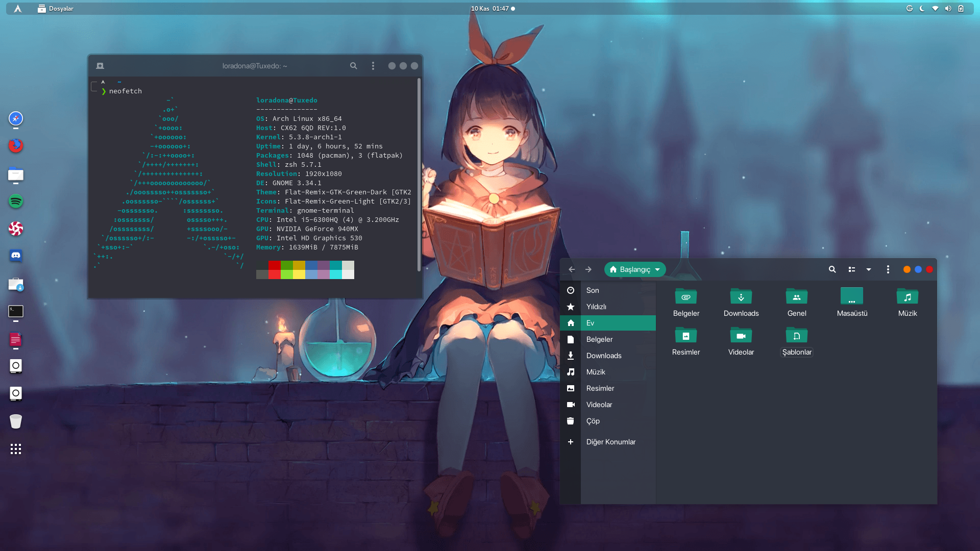This screenshot has width=980, height=551.
Task: Open the file manager's three-dot menu
Action: (x=888, y=269)
